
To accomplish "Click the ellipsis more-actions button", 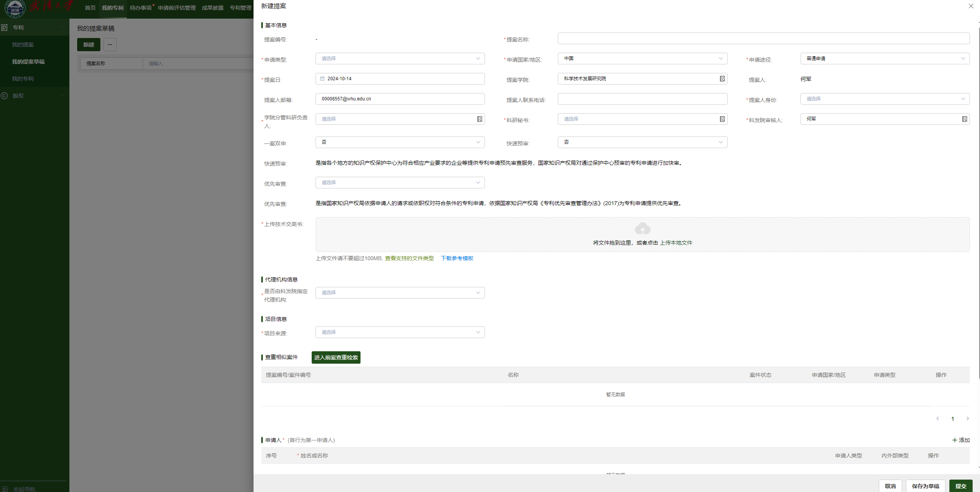I will 110,45.
